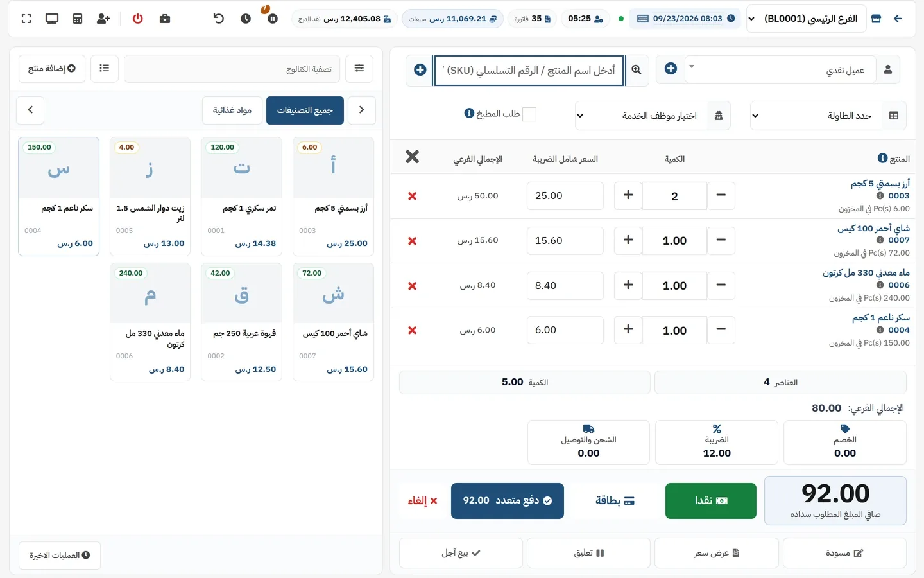Add a new customer with plus icon
The image size is (924, 578).
pos(671,69)
